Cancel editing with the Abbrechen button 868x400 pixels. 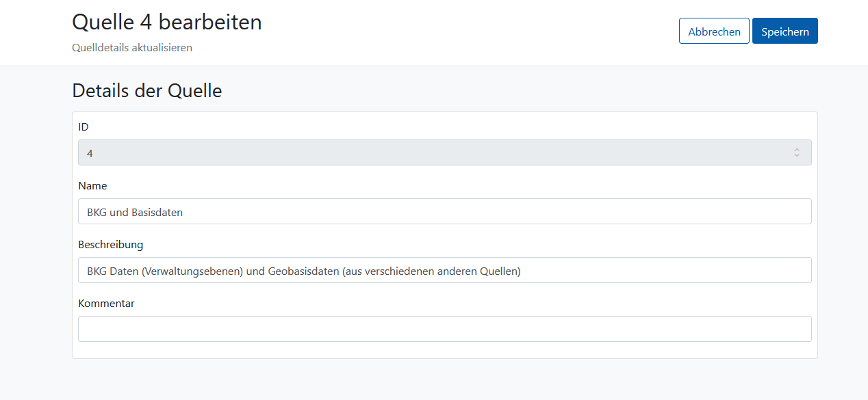(x=714, y=31)
